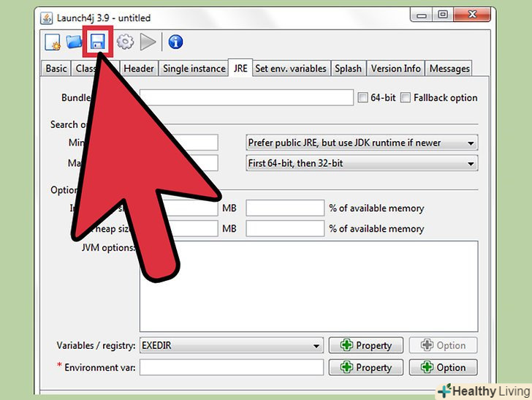Switch to the Basic tab

coord(56,69)
